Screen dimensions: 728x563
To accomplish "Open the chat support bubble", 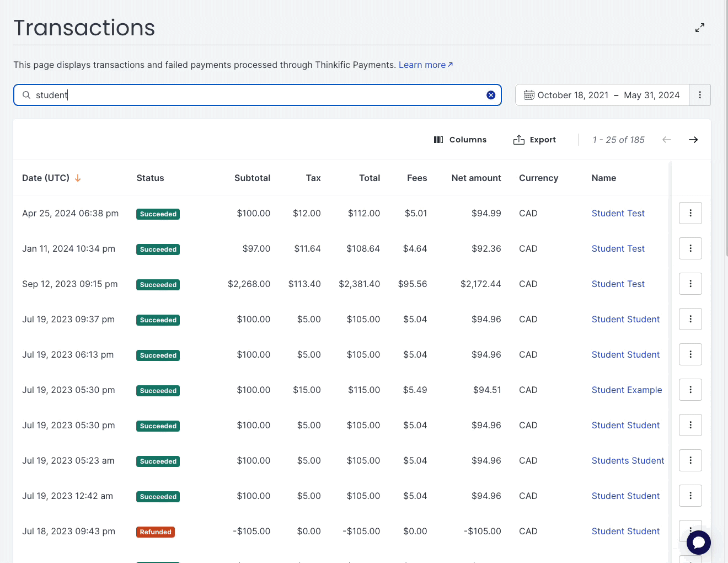I will click(x=698, y=542).
